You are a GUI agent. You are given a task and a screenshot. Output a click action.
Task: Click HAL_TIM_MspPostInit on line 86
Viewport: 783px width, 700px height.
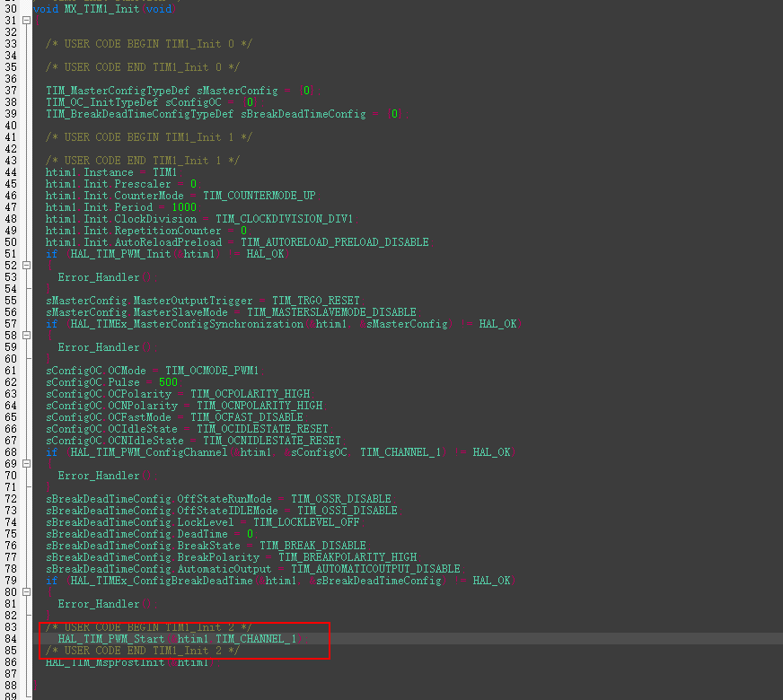(105, 662)
